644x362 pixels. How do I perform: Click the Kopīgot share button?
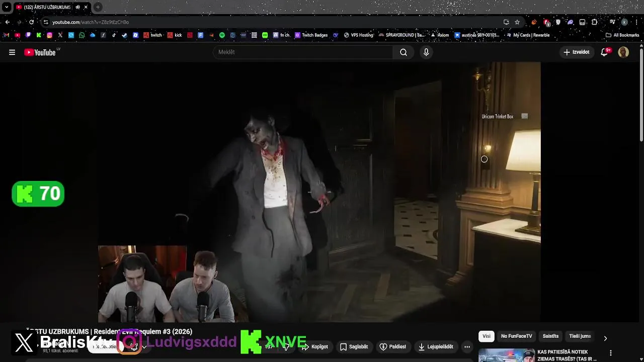coord(315,346)
